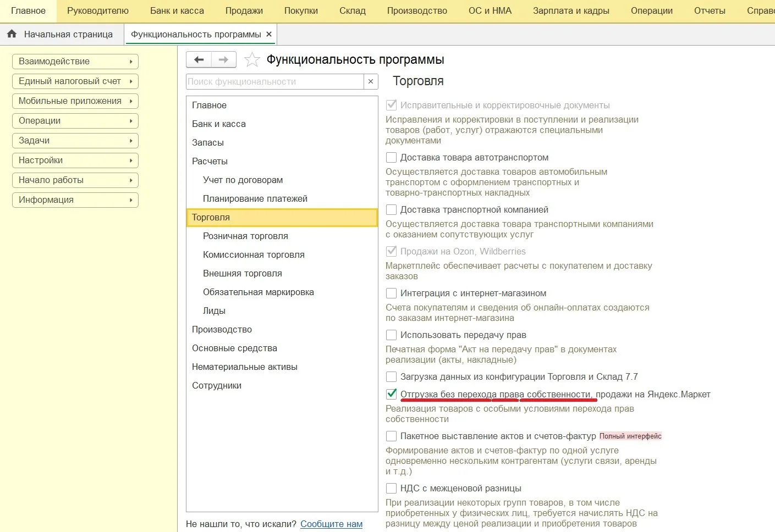Select Основные средства section

(282, 348)
